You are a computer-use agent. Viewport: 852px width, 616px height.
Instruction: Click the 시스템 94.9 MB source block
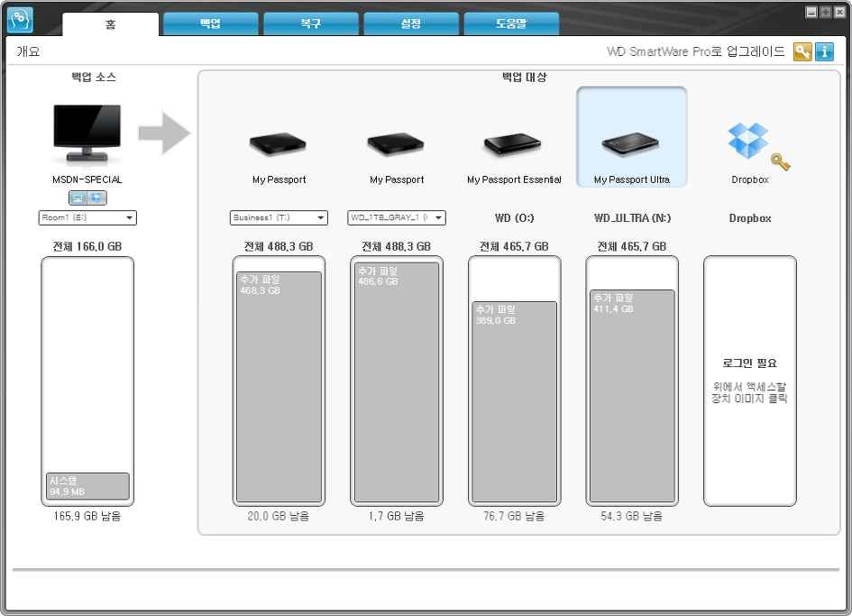point(87,485)
